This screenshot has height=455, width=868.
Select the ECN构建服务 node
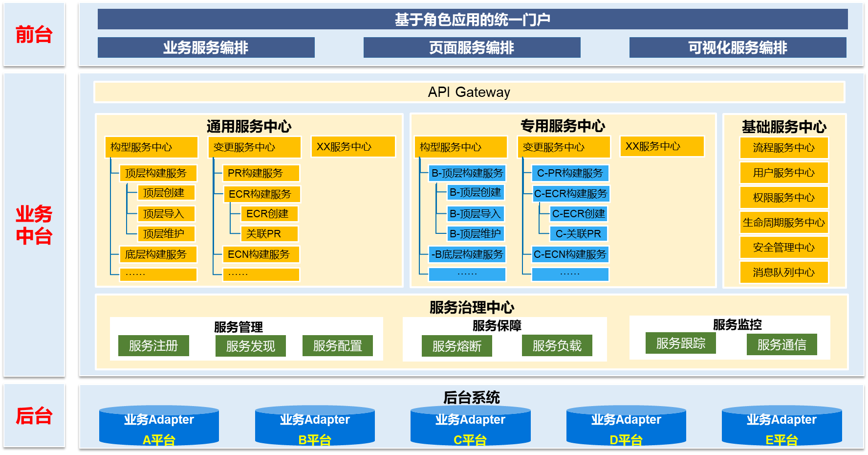click(x=261, y=254)
